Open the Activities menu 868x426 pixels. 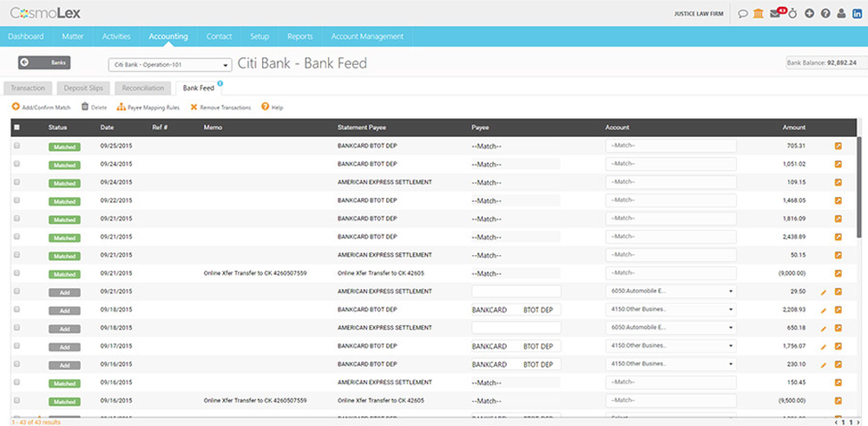pos(116,36)
